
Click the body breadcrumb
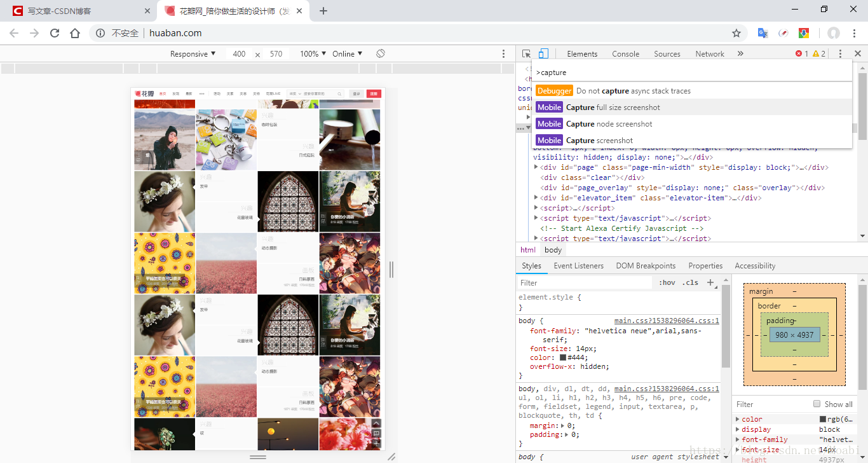(553, 250)
